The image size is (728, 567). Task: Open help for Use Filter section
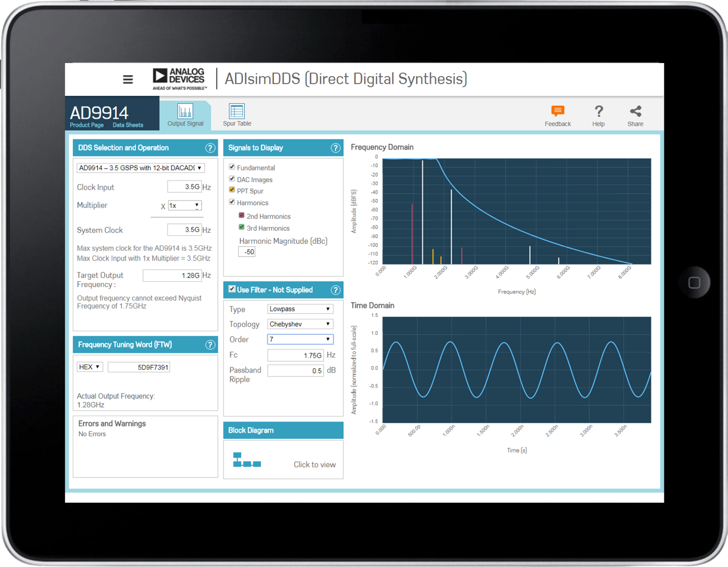pyautogui.click(x=335, y=290)
